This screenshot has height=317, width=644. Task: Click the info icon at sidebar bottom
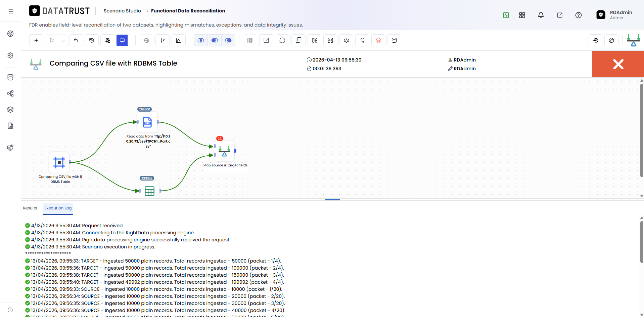coord(10,310)
